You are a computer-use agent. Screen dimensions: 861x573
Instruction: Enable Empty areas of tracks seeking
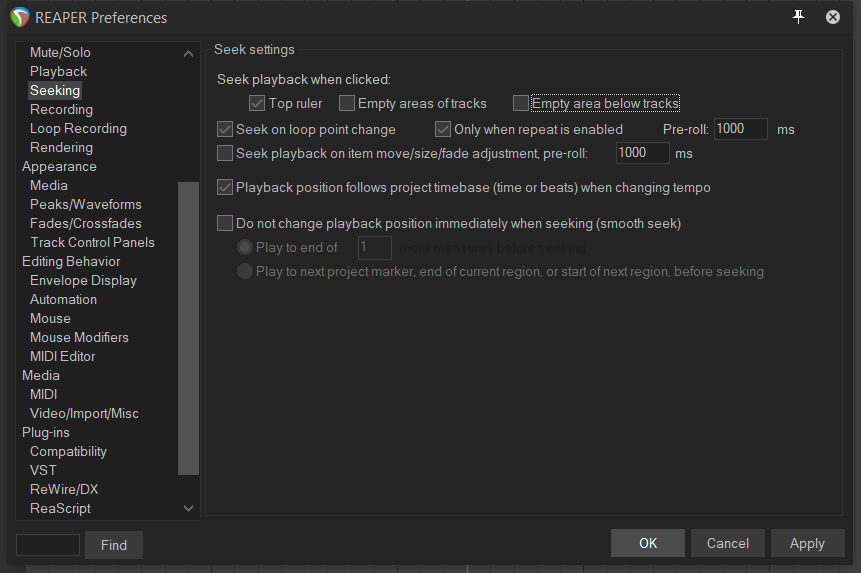click(347, 103)
